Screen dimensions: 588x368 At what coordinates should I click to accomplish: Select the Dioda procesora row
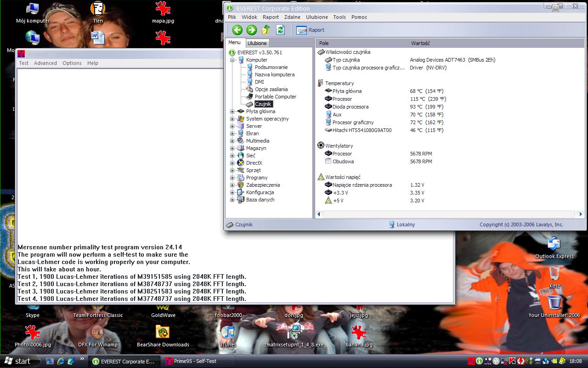tap(450, 107)
